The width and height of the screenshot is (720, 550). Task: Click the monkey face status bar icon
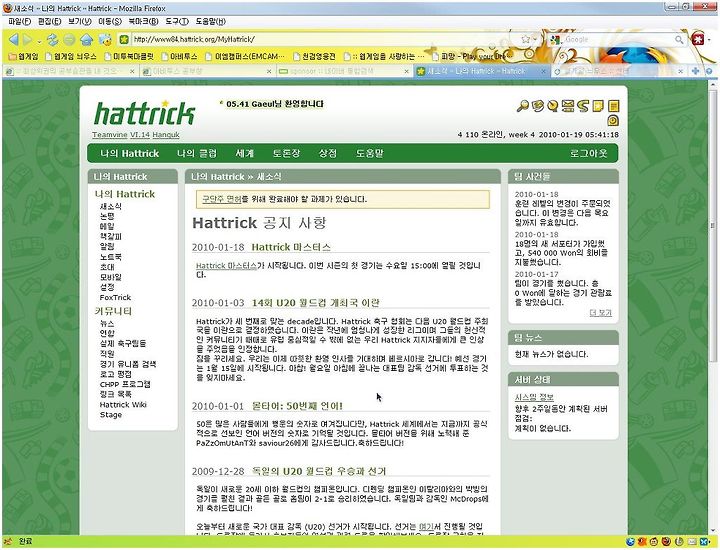tap(654, 542)
